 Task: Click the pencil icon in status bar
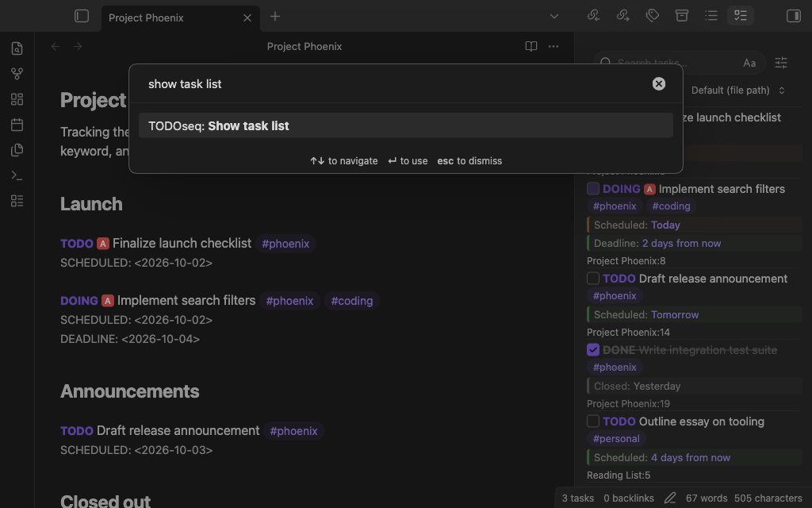(670, 498)
